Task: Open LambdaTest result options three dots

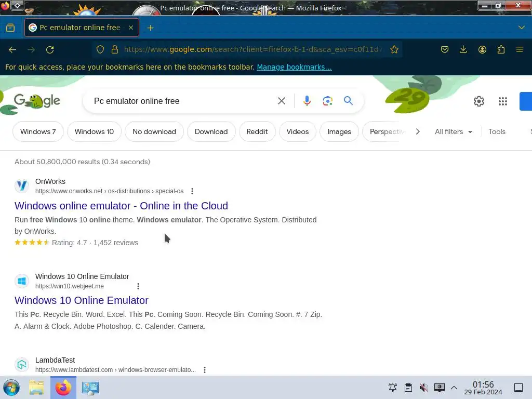Action: pos(205,370)
